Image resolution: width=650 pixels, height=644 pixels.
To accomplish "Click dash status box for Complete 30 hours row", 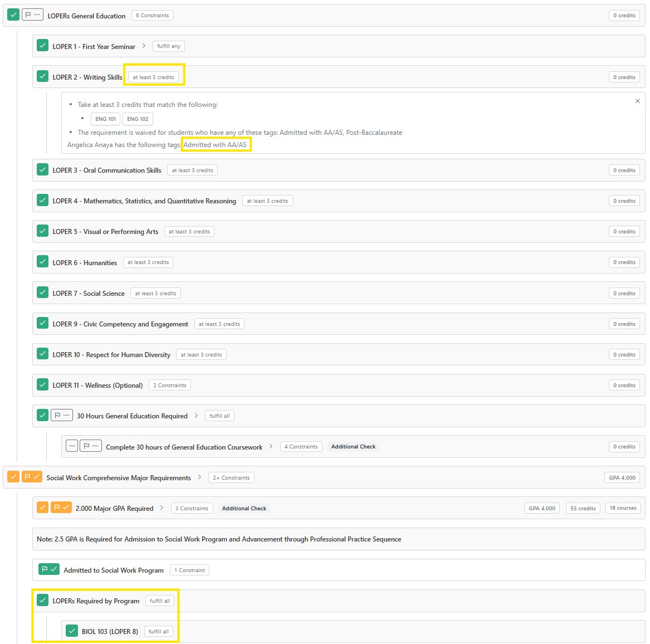I will (72, 446).
